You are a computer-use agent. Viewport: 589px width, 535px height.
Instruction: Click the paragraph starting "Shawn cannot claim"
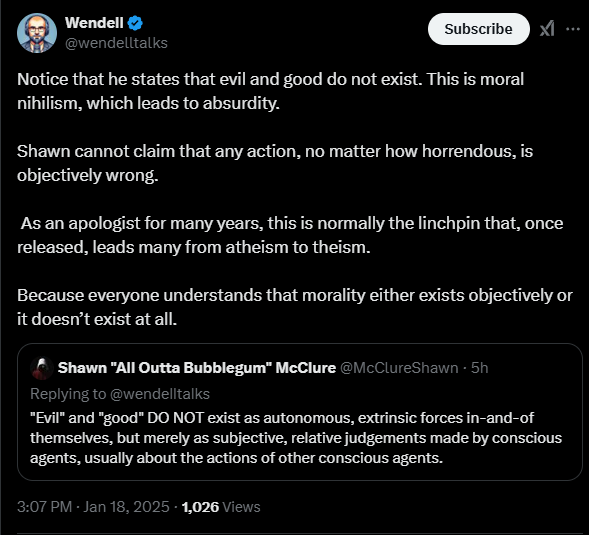[x=275, y=163]
